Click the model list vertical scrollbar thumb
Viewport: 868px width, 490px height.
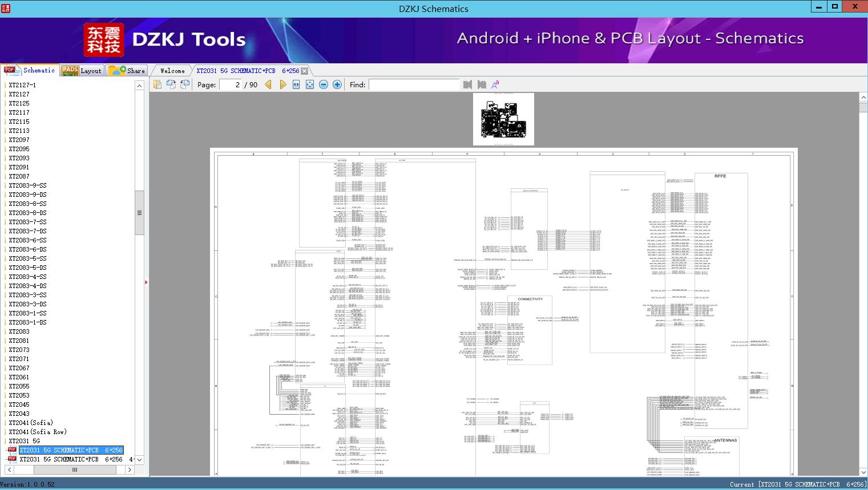pyautogui.click(x=139, y=213)
